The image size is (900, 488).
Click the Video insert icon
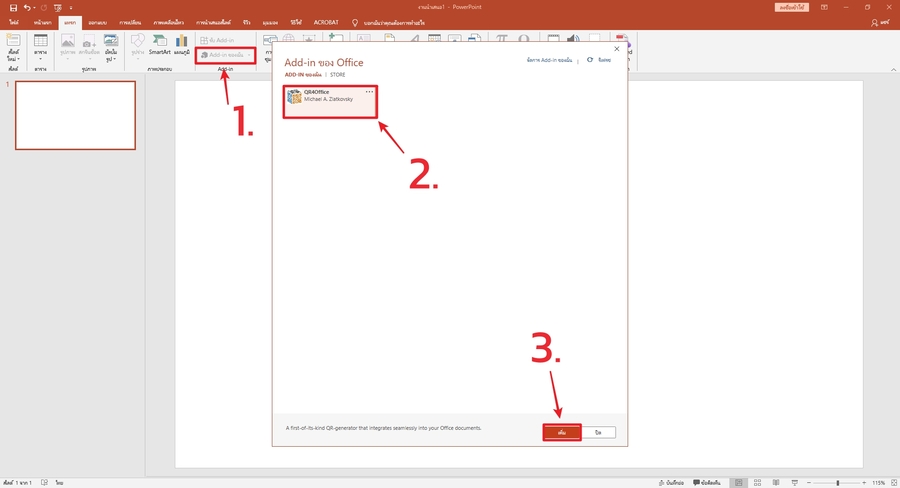coord(553,38)
